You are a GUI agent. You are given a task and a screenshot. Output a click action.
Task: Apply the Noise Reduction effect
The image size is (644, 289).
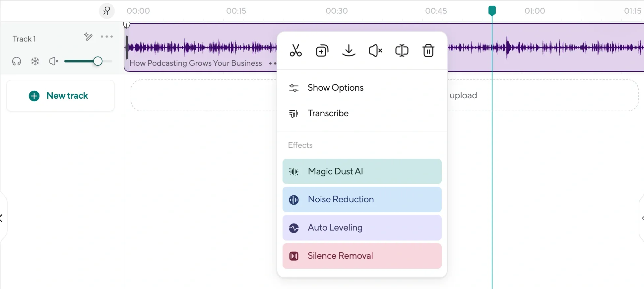coord(362,199)
